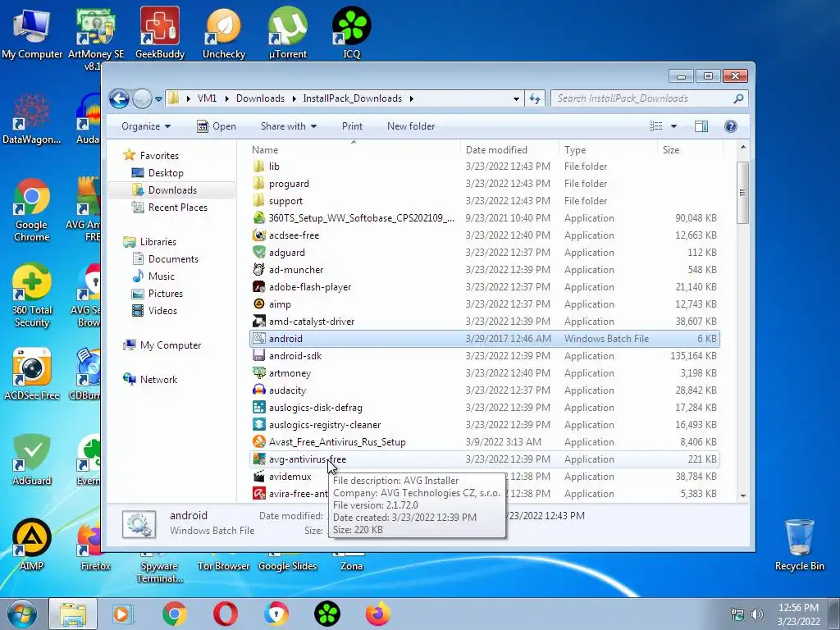This screenshot has width=840, height=630.
Task: Toggle the preview pane
Action: point(701,126)
